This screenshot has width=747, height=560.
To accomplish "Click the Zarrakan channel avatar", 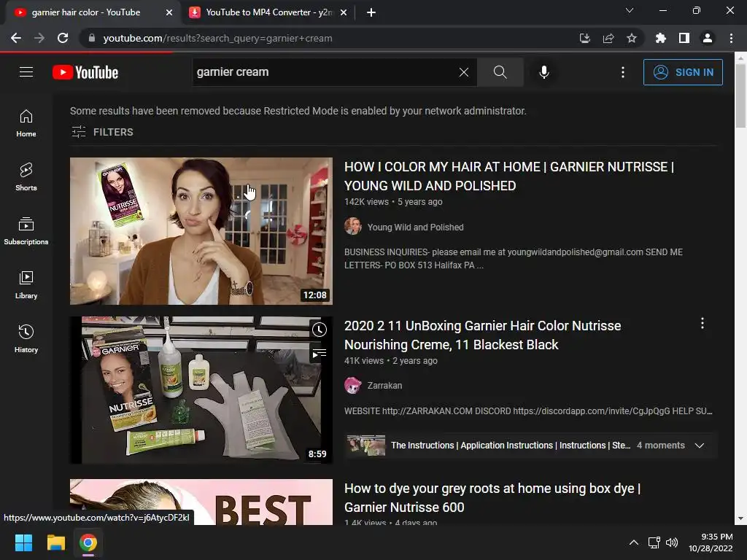I will click(353, 385).
